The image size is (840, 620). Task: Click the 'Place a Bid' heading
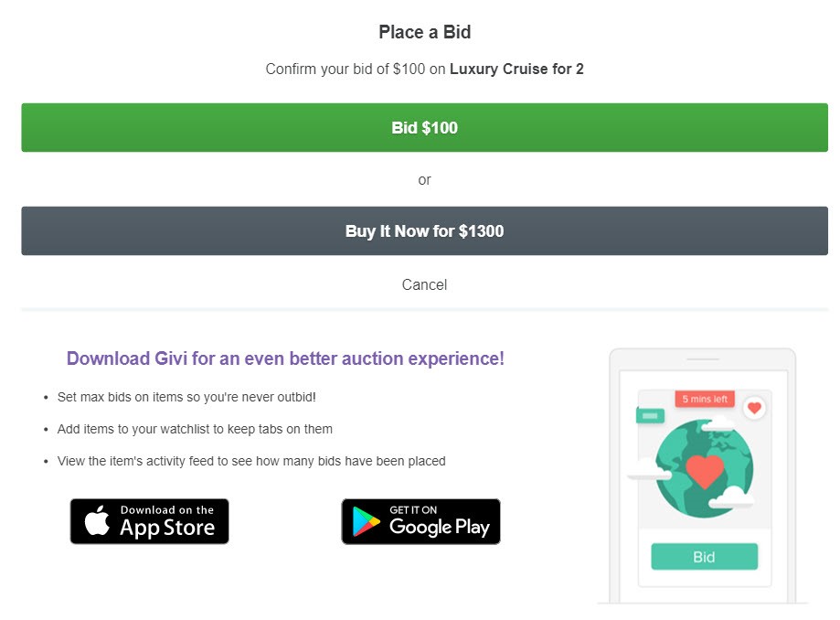(x=424, y=32)
